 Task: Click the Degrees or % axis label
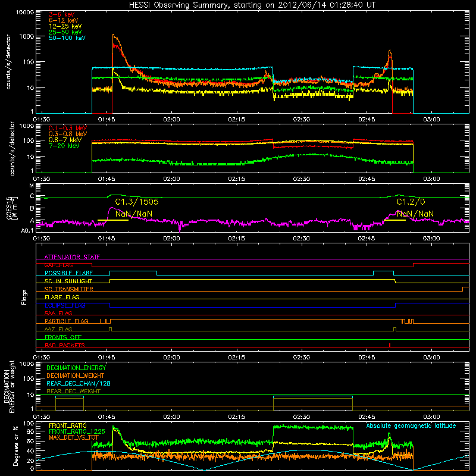15,446
